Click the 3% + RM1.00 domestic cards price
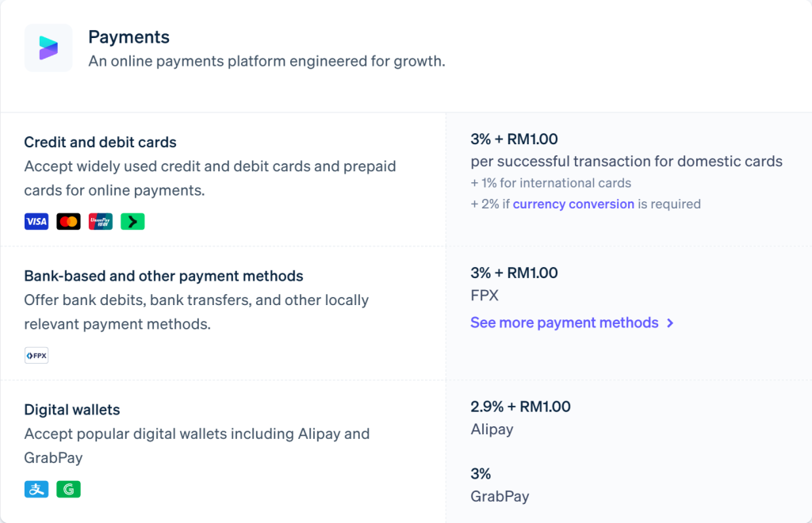 click(x=514, y=139)
